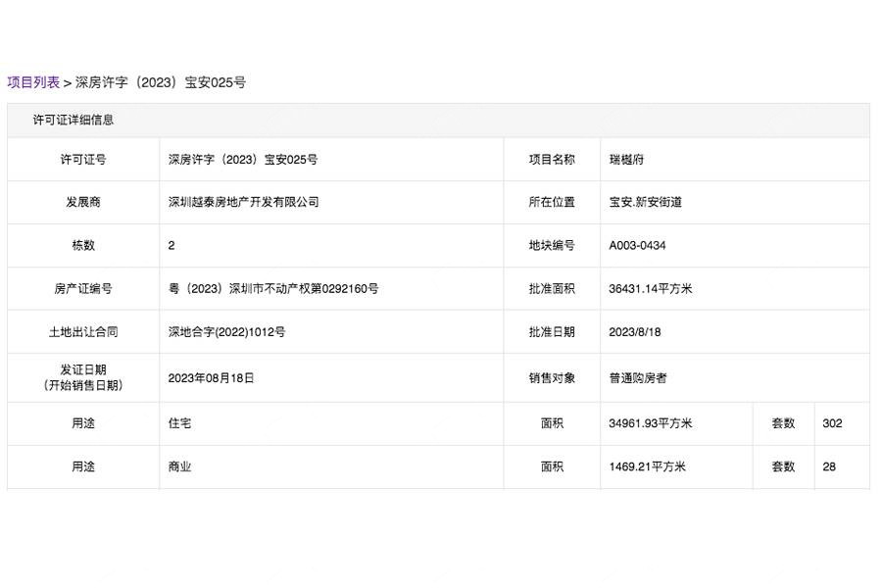
Task: Click 用途 label in the 住宅 row
Action: (x=83, y=423)
